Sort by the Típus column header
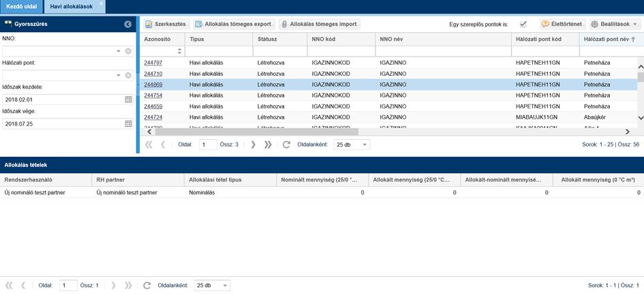This screenshot has width=644, height=294. pos(219,39)
